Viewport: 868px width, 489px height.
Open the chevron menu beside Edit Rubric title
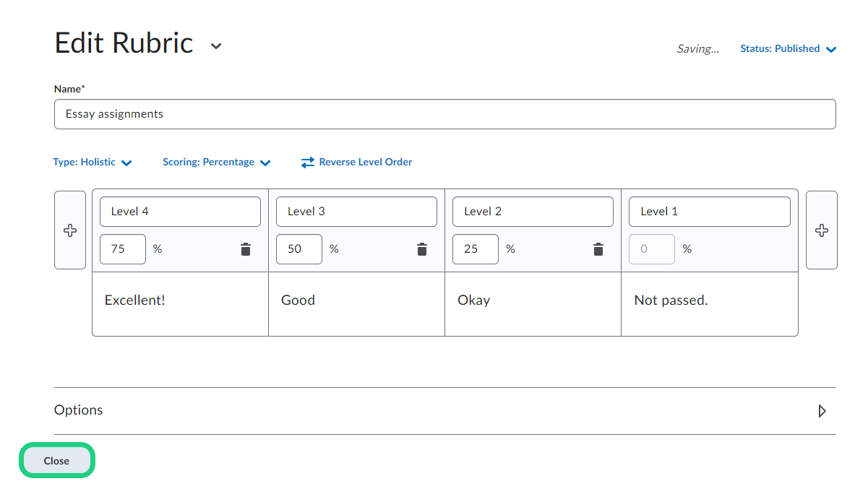point(215,46)
